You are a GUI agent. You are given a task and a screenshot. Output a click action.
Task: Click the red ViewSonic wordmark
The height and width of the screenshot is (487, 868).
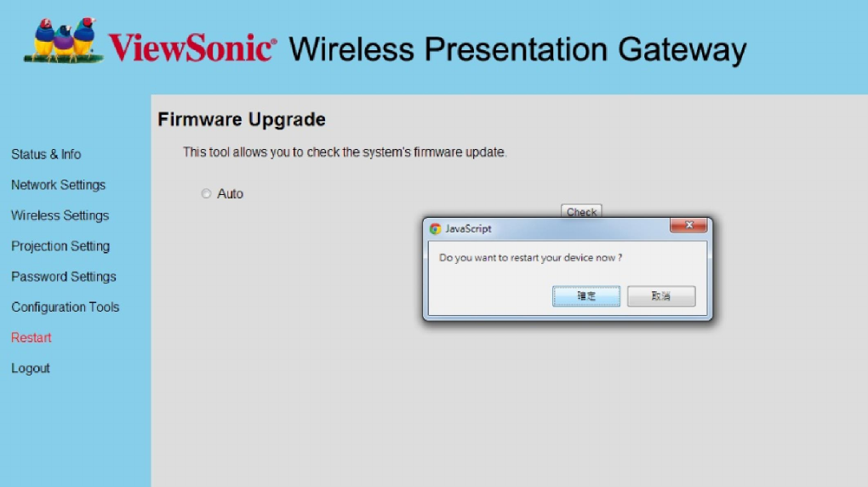[192, 48]
